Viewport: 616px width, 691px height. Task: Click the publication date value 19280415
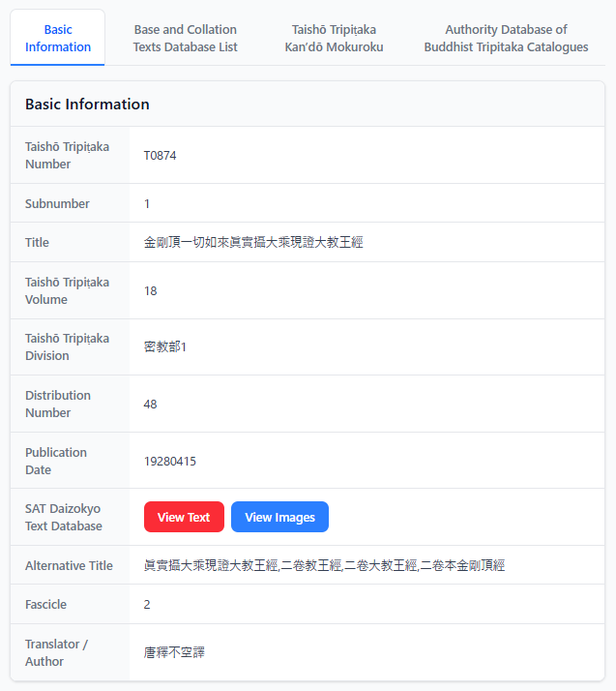tap(169, 461)
